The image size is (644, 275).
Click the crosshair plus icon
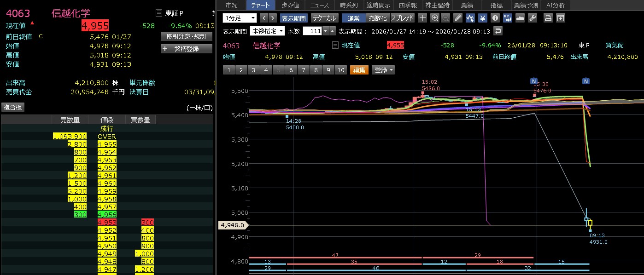[422, 18]
